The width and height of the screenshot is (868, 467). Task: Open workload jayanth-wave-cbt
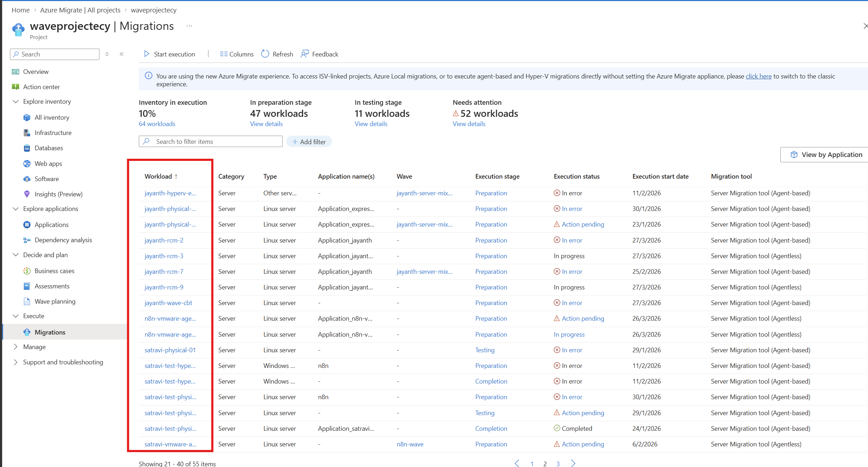(x=168, y=303)
